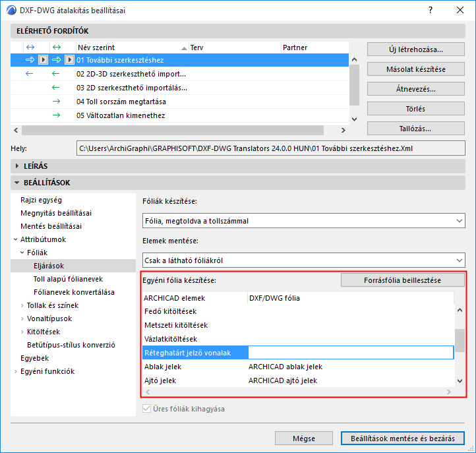Select Rajzi egység in settings tree
Image resolution: width=476 pixels, height=453 pixels.
pyautogui.click(x=42, y=200)
